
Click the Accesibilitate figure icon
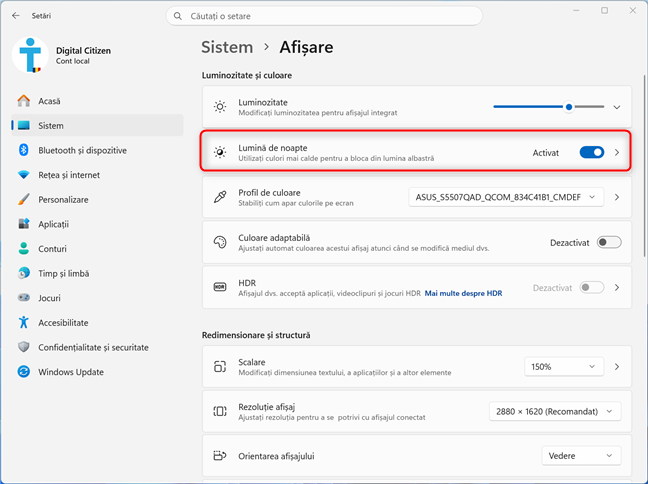coord(24,322)
